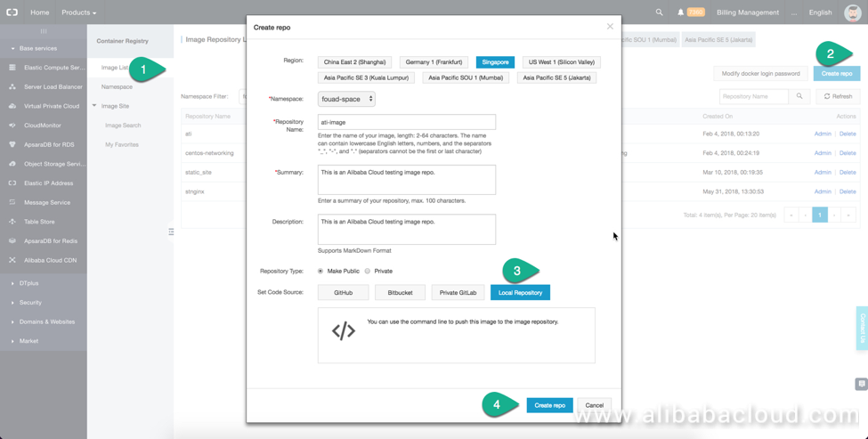
Task: Click the ApsaraDB for Redis icon
Action: click(x=12, y=240)
